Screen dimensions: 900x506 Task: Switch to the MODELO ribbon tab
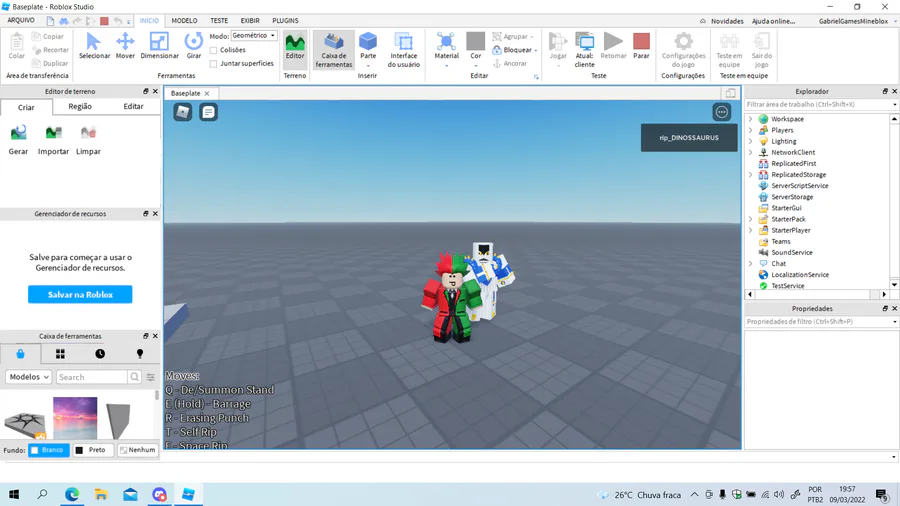184,21
